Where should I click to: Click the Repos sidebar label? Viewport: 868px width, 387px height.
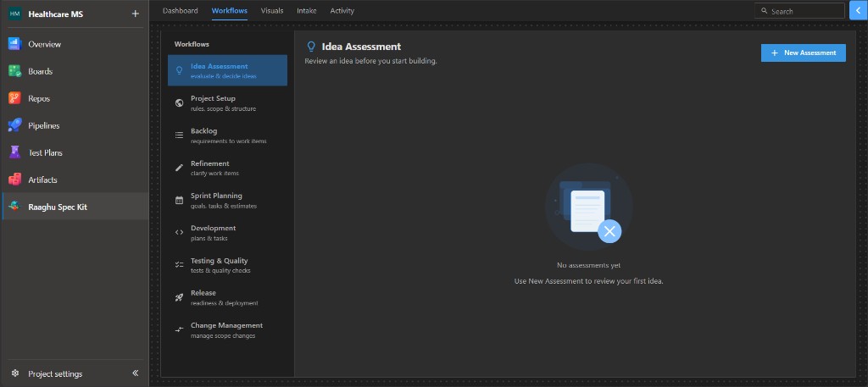39,98
